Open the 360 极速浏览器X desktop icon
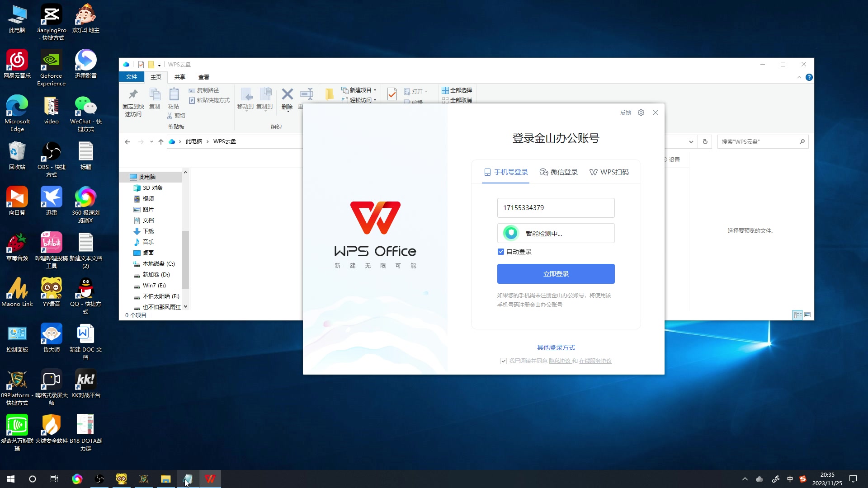 [85, 204]
